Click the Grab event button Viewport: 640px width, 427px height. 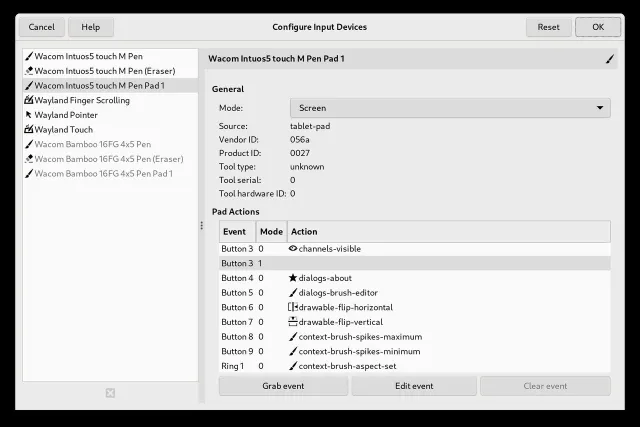tap(283, 386)
